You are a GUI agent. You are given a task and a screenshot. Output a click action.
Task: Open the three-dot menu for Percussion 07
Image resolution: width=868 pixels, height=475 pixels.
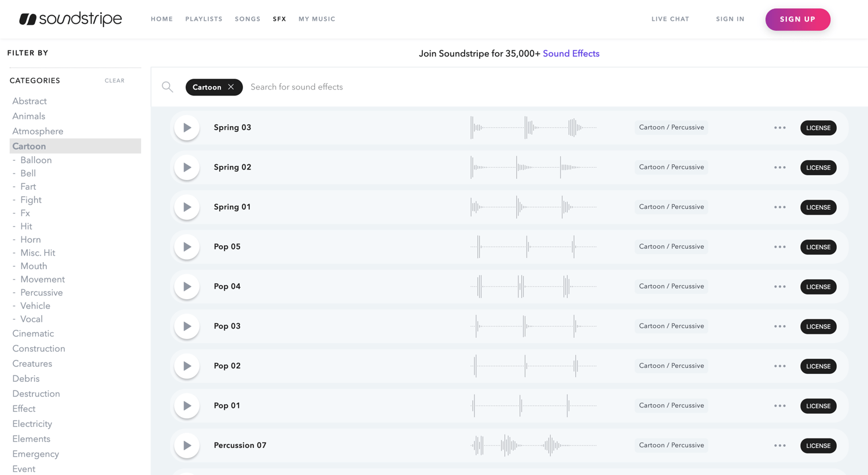click(779, 445)
